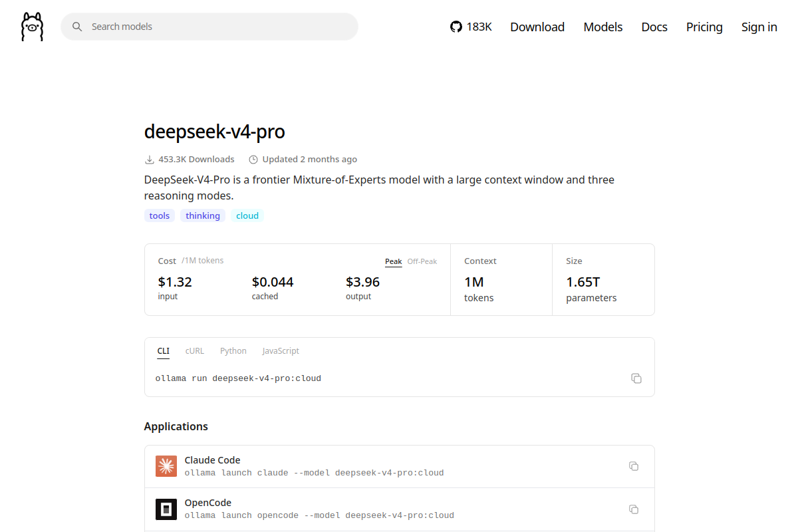Click the $3.96 output price
The width and height of the screenshot is (798, 532).
[363, 282]
